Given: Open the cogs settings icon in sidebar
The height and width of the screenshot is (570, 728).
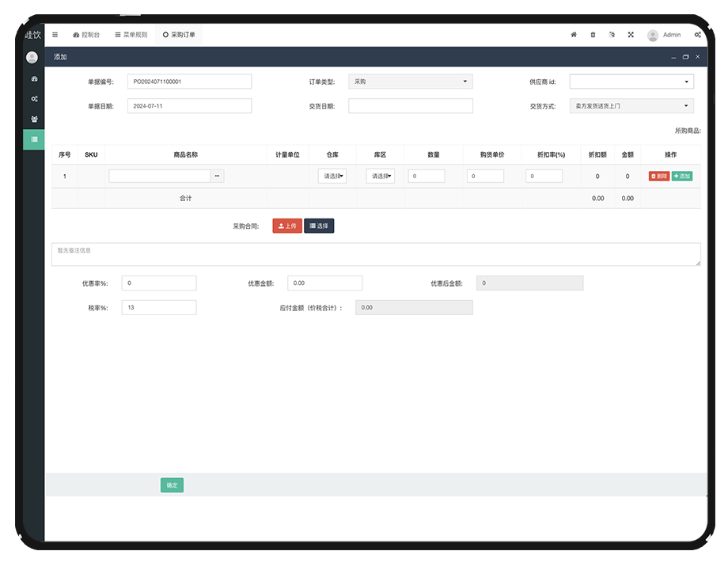Looking at the screenshot, I should coord(34,99).
